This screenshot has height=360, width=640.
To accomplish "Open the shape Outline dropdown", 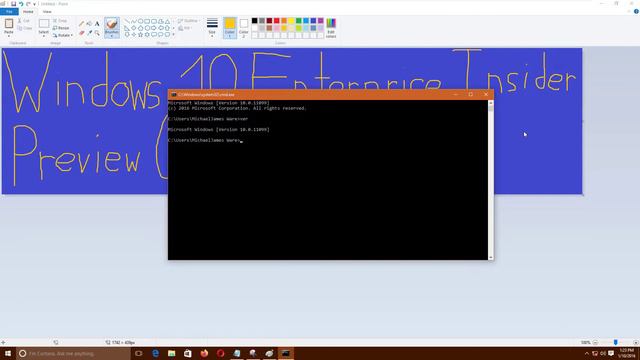I will tap(188, 20).
